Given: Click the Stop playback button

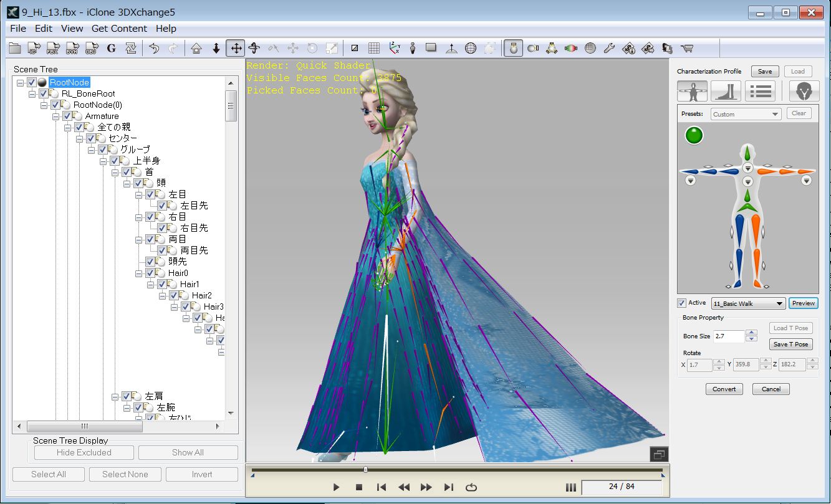Looking at the screenshot, I should [x=359, y=487].
